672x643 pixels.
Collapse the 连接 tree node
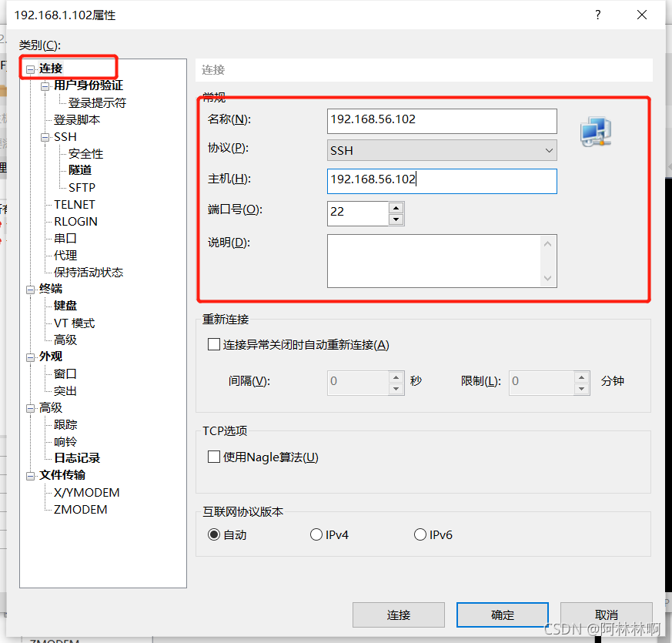tap(31, 69)
